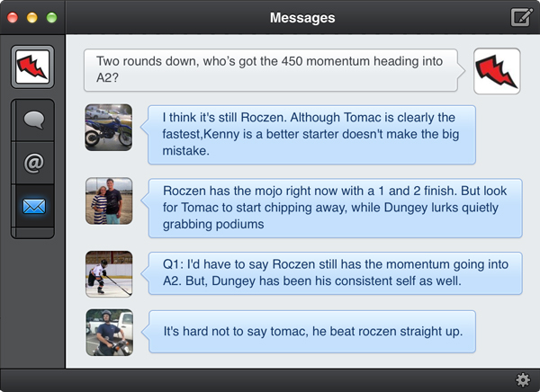This screenshot has height=392, width=540.
Task: Click the dirt bike profile picture
Action: coord(109,127)
